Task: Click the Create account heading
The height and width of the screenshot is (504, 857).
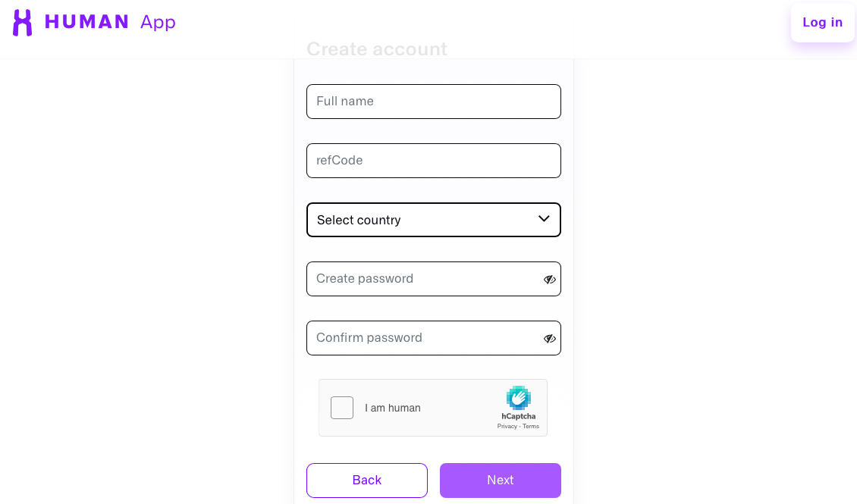Action: [x=377, y=49]
